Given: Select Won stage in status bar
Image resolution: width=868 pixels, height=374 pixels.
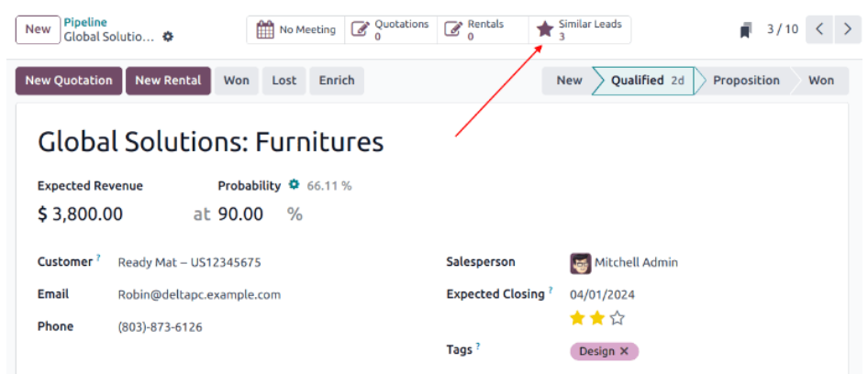Looking at the screenshot, I should click(x=820, y=81).
